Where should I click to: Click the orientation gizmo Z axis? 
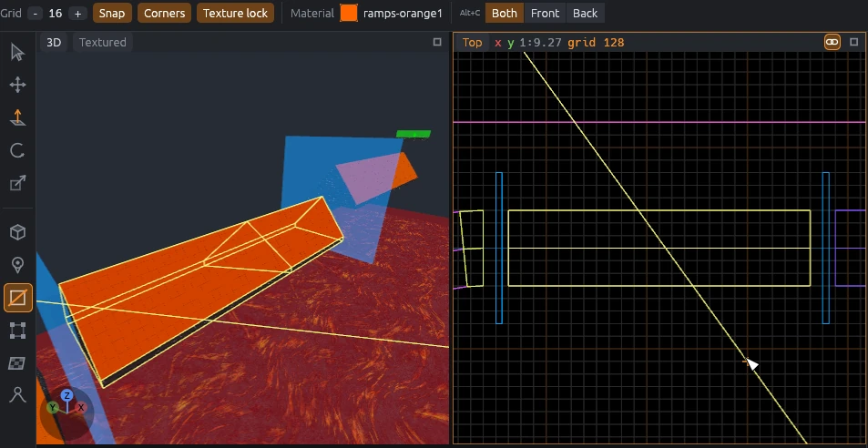click(x=67, y=395)
